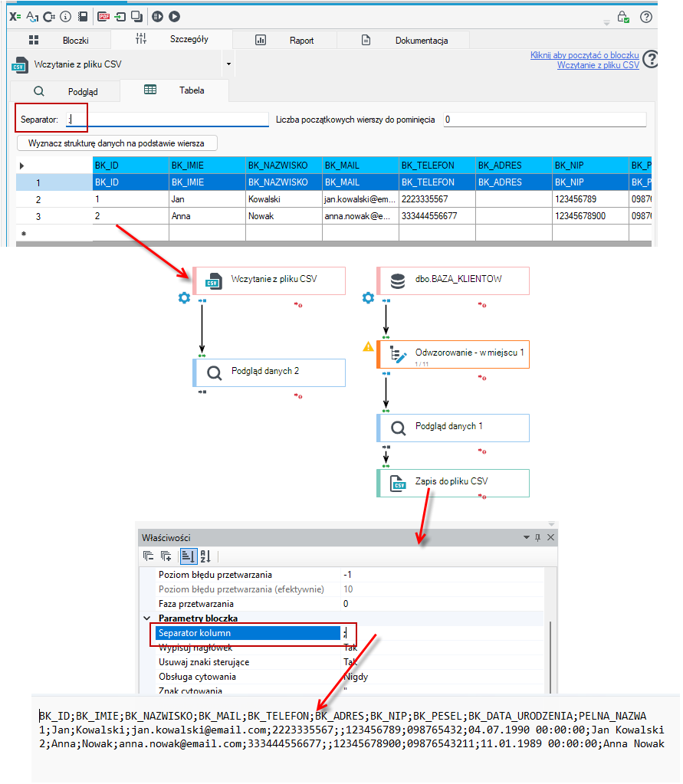Pin the Właściwości panel
The image size is (683, 784).
[x=538, y=537]
